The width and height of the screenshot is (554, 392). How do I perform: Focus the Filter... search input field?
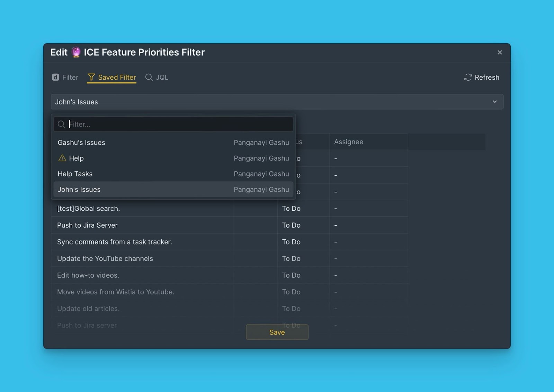[x=180, y=124]
